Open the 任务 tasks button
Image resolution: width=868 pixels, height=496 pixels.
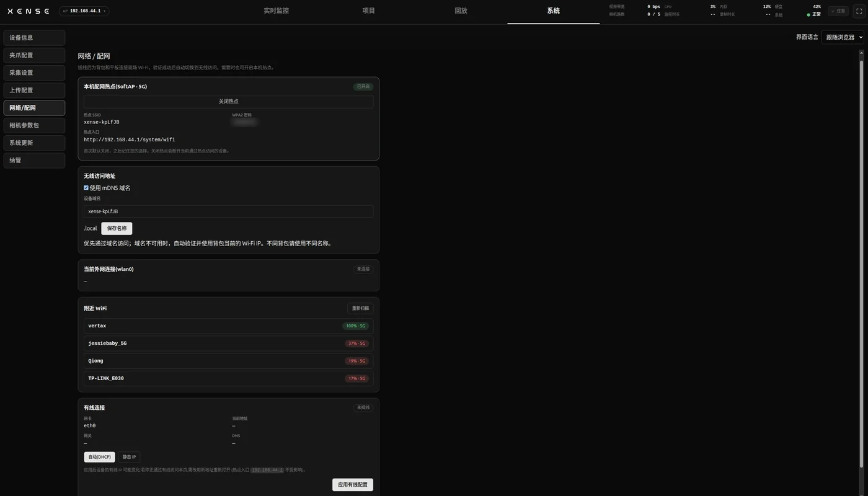pyautogui.click(x=838, y=11)
